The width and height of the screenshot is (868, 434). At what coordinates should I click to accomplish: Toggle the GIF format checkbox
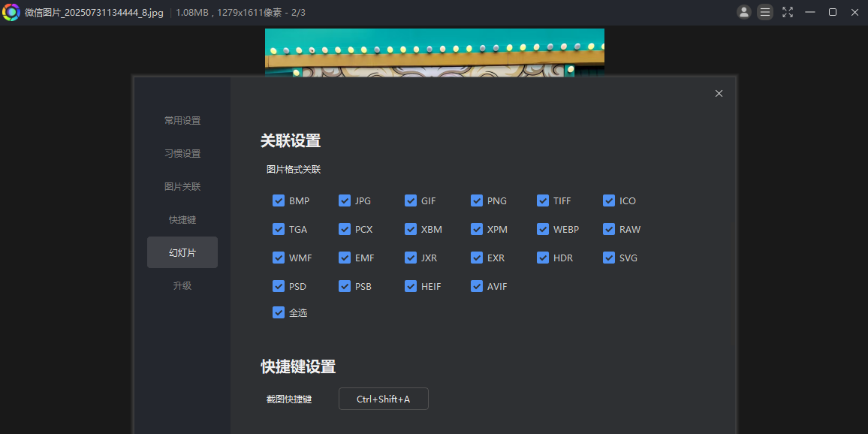(411, 200)
